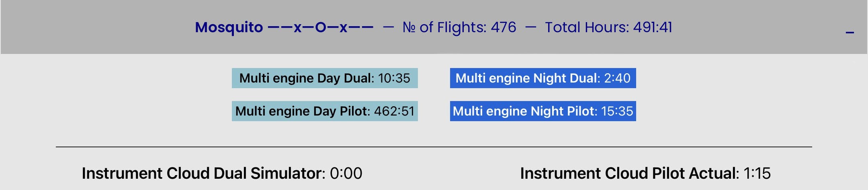Select the Multi engine Day Pilot badge
This screenshot has height=190, width=868.
325,111
